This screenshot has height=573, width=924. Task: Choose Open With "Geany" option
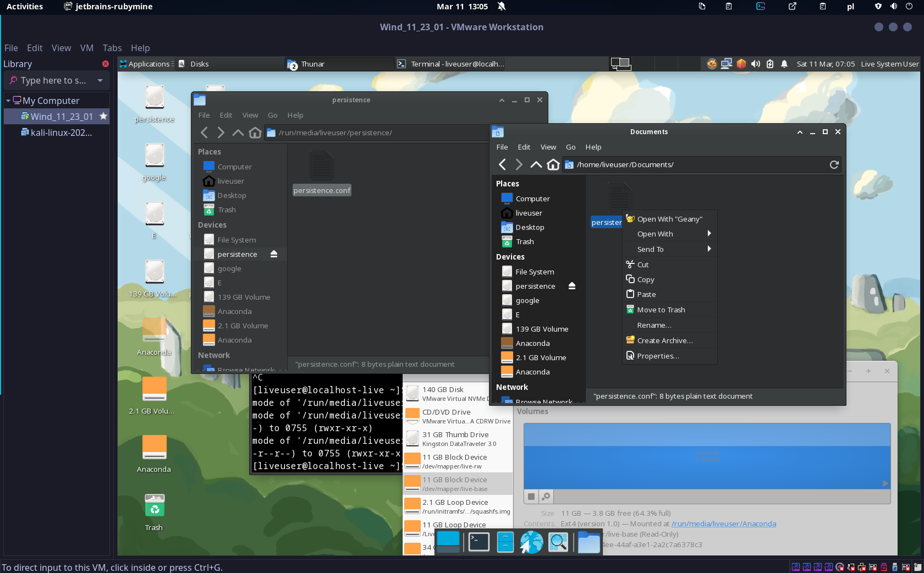670,219
